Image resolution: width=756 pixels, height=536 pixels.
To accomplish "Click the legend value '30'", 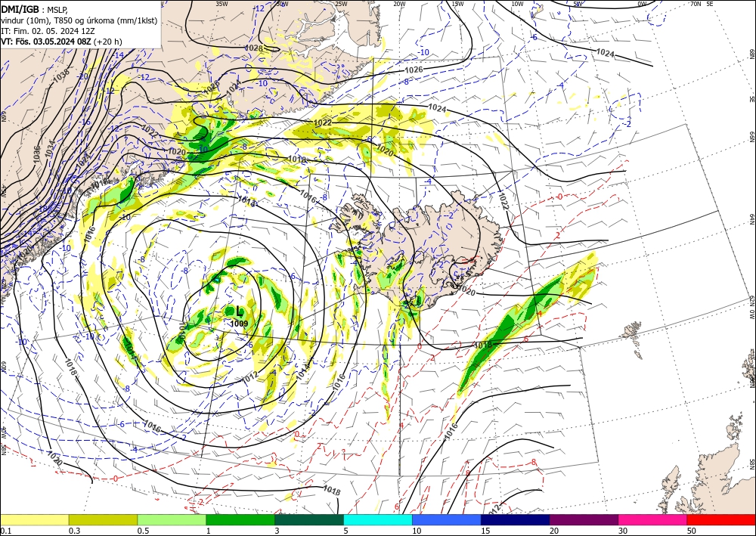I will tap(623, 531).
